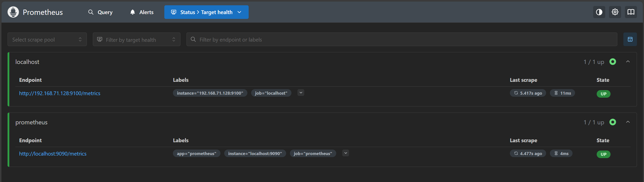Click the State column header in prometheus pool
644x182 pixels.
click(603, 140)
